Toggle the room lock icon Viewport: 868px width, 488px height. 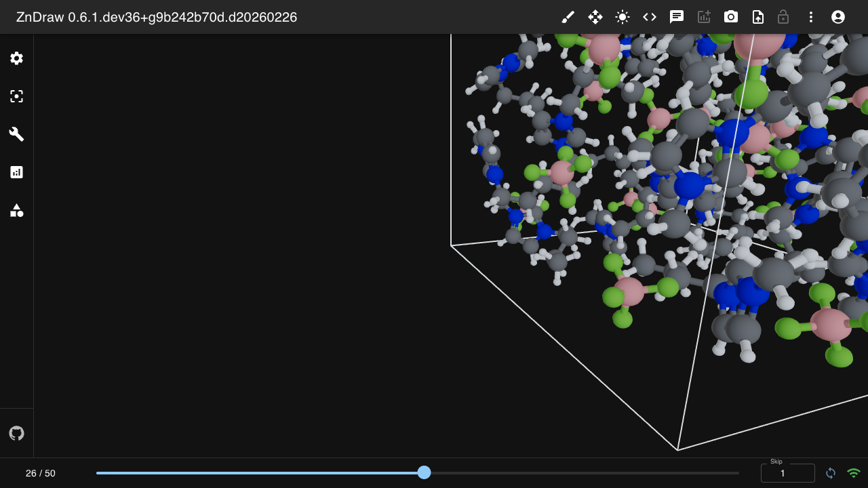783,17
